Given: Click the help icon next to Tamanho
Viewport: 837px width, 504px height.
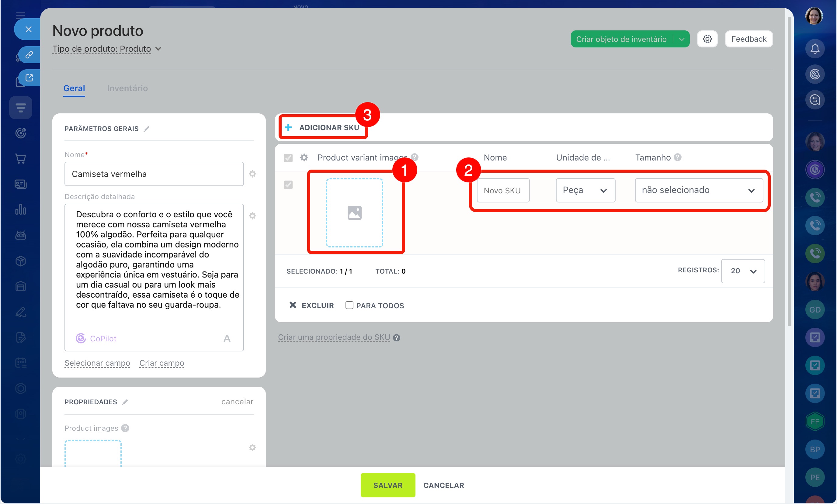Looking at the screenshot, I should tap(677, 157).
